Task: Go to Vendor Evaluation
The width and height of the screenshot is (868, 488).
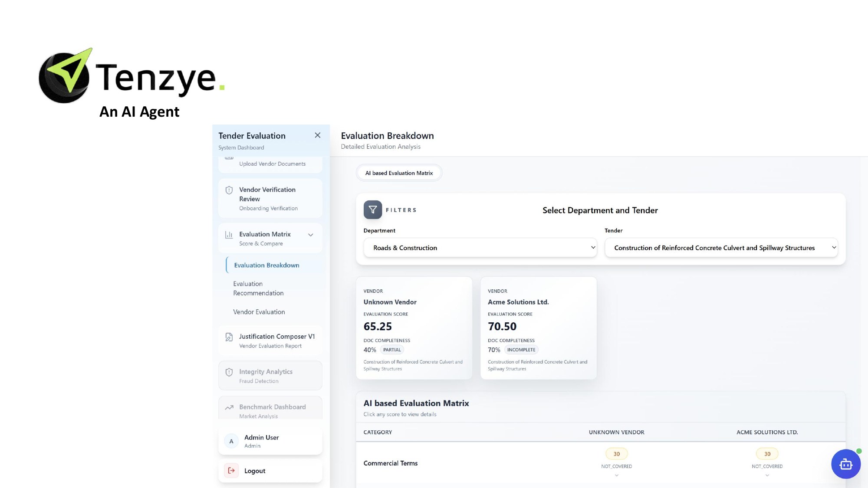Action: tap(259, 312)
